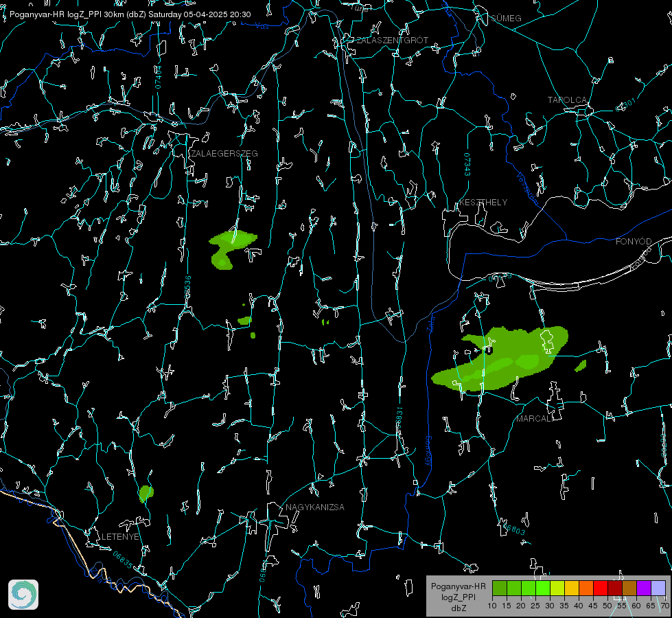
Task: Click the 40 value on legend scale
Action: (578, 606)
